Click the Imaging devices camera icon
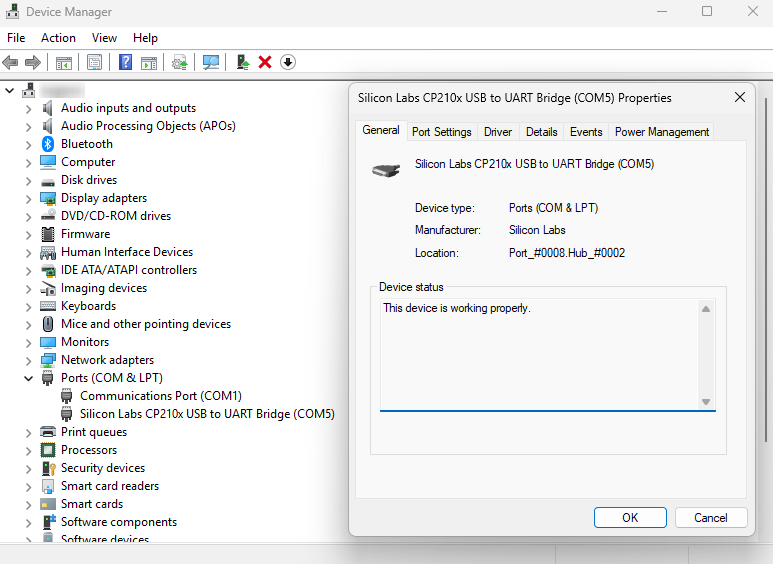Screen dimensions: 773x564 48,288
